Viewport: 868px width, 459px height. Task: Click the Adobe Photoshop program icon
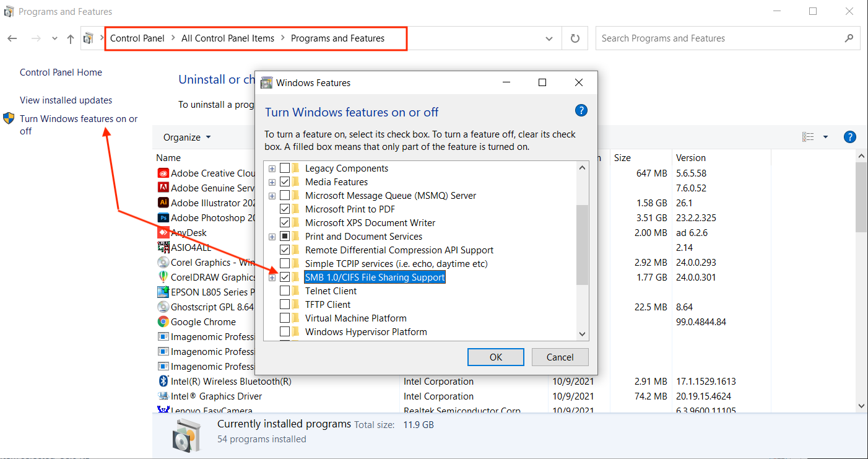(x=163, y=217)
